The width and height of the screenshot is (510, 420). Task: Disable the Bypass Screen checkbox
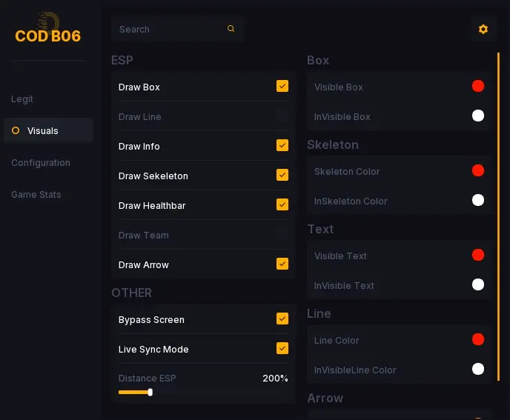(x=282, y=319)
